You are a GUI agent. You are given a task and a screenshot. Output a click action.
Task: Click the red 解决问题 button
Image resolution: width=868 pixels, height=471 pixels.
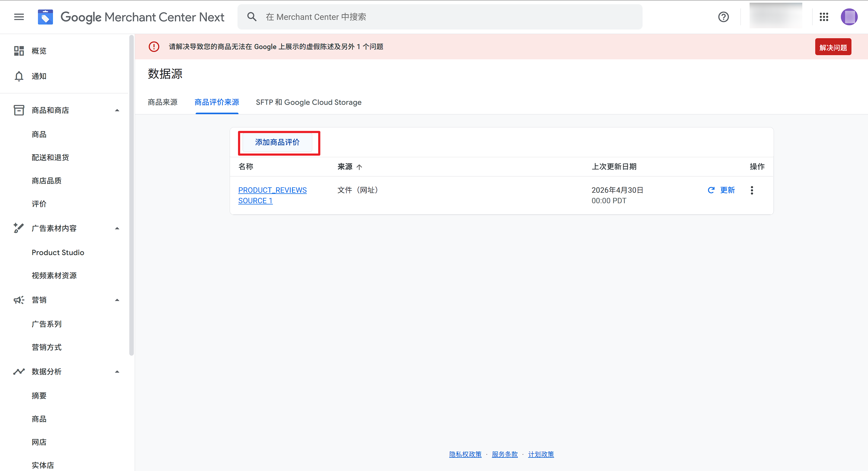tap(833, 47)
